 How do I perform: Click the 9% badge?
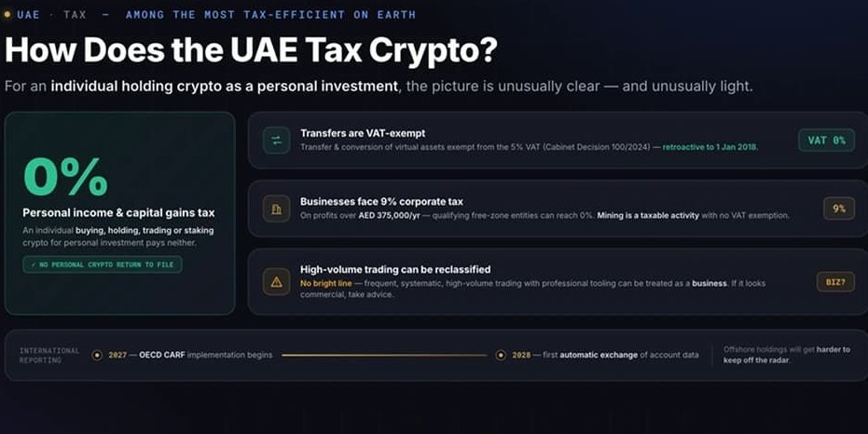point(839,209)
